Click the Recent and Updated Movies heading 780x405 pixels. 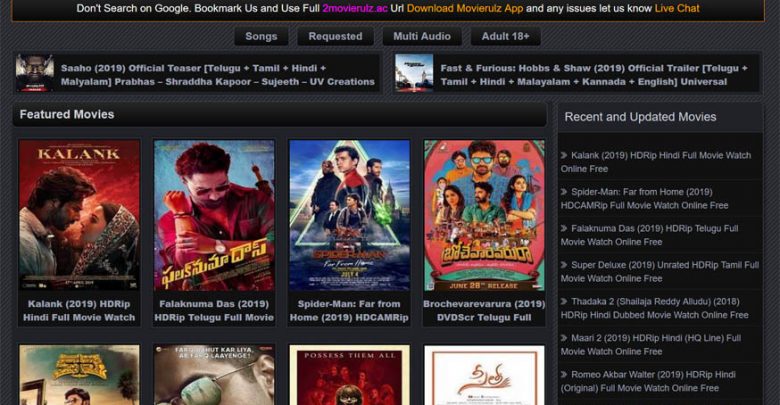640,117
